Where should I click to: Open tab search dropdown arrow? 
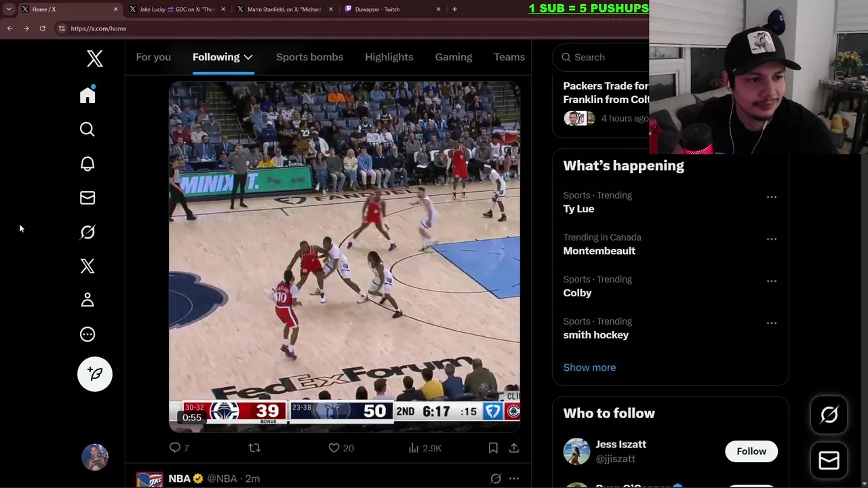coord(9,9)
